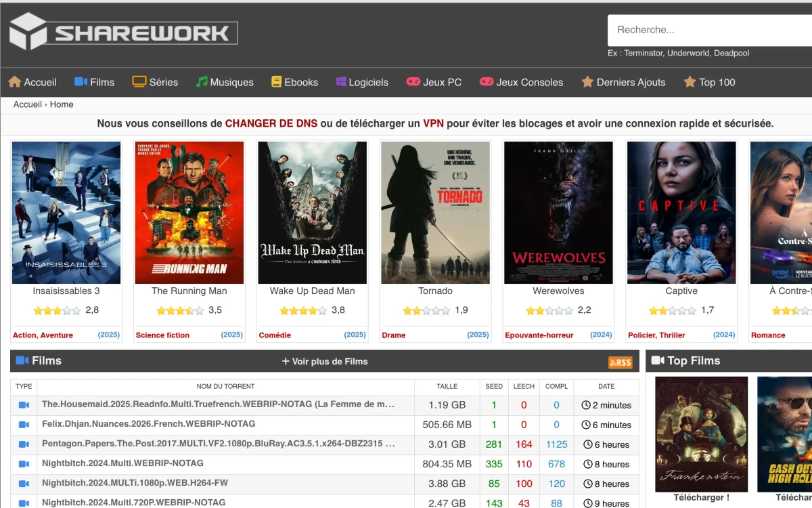Click the Epouvante-horreur genre label
The height and width of the screenshot is (508, 812).
point(539,335)
